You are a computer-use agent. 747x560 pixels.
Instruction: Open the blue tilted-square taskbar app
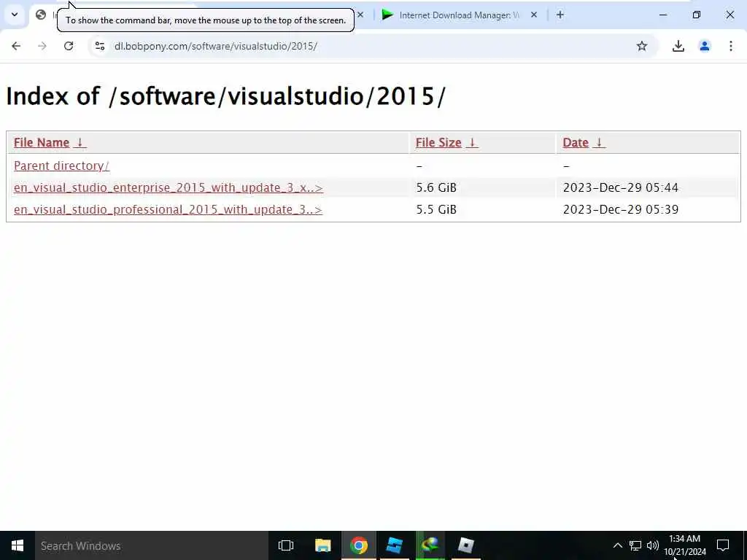394,545
